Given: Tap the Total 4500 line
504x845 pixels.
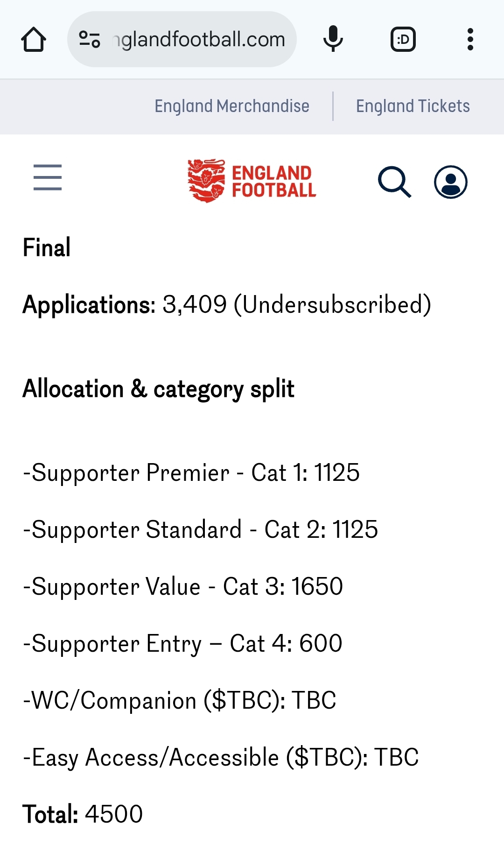Looking at the screenshot, I should [83, 814].
